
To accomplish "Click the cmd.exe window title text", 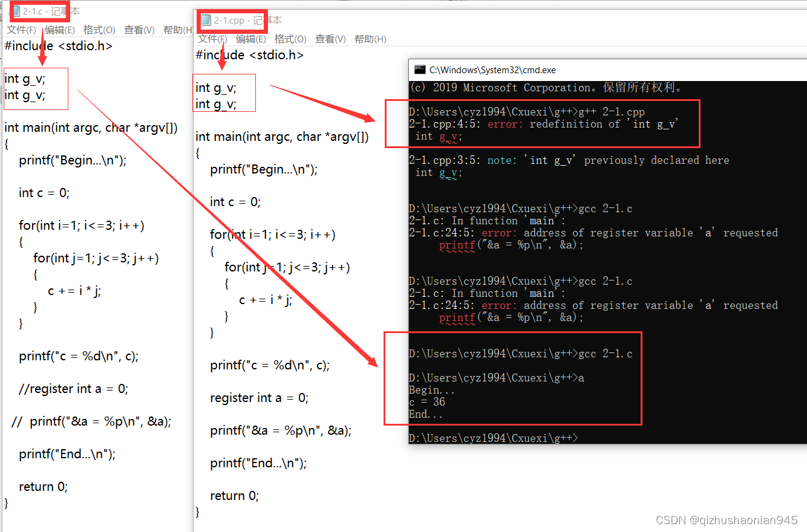I will [x=492, y=70].
